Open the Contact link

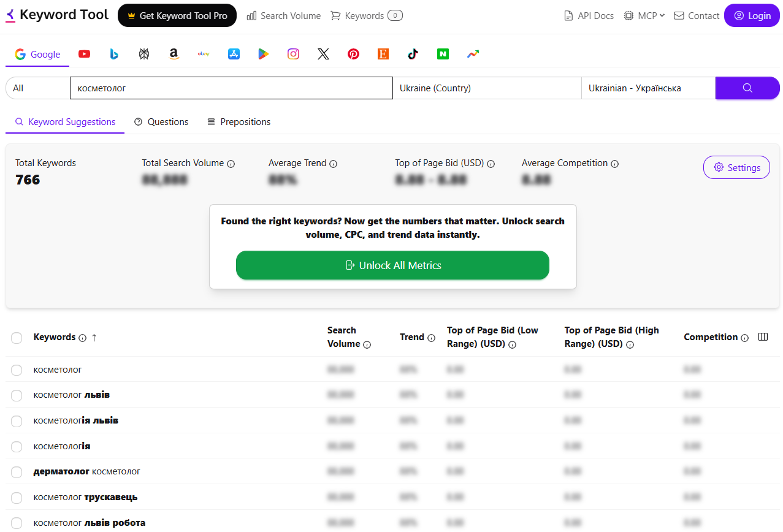click(x=697, y=16)
